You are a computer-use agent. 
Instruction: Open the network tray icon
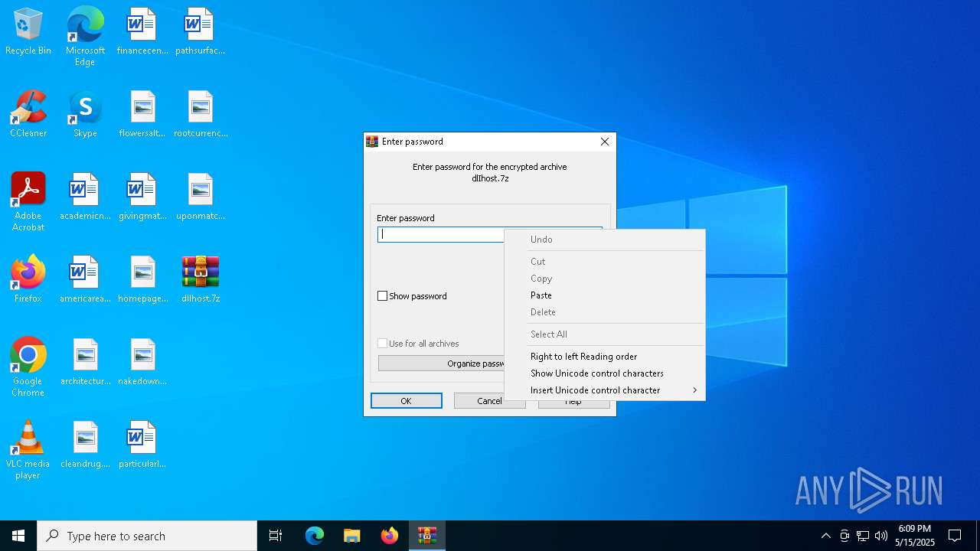coord(863,536)
